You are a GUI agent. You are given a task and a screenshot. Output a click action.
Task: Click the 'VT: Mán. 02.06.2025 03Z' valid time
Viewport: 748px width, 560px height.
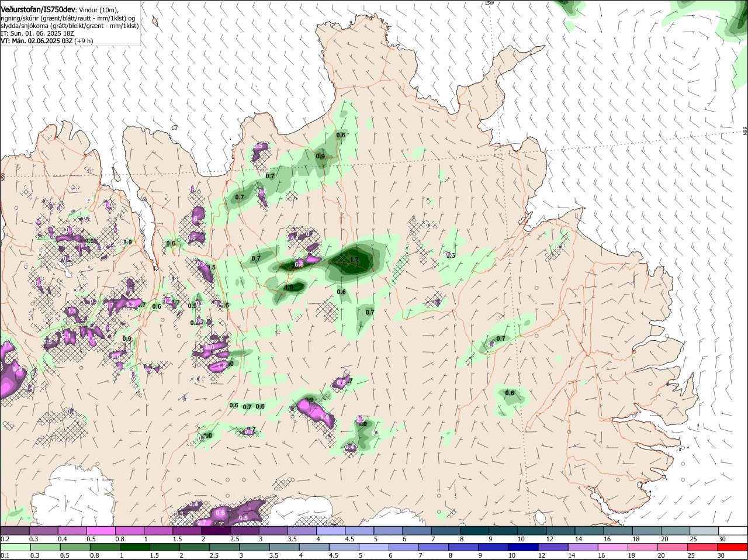pyautogui.click(x=36, y=41)
